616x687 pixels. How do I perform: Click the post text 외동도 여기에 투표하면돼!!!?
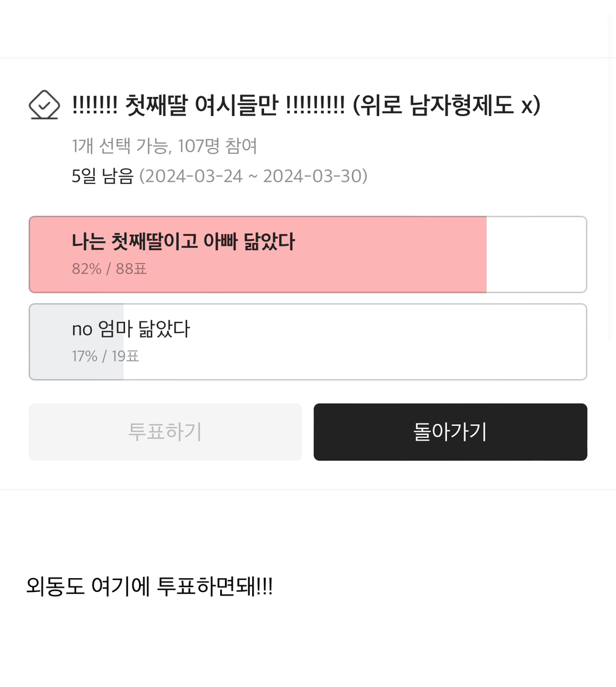[x=149, y=586]
